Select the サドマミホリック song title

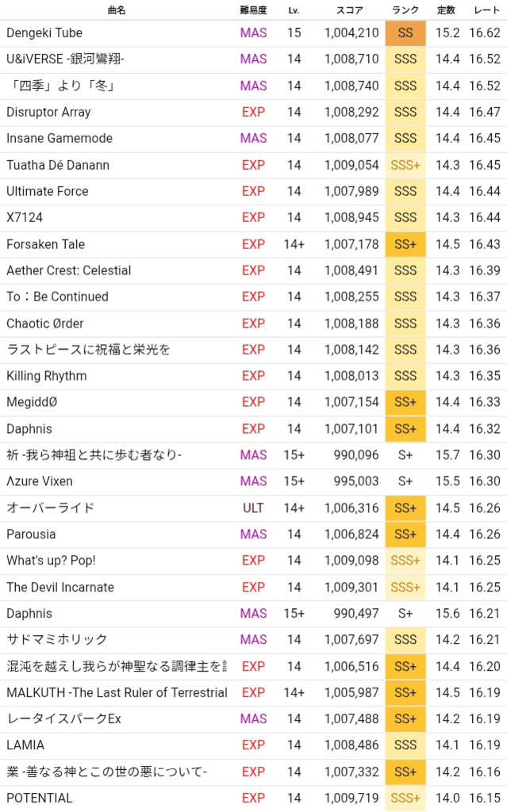coord(57,639)
